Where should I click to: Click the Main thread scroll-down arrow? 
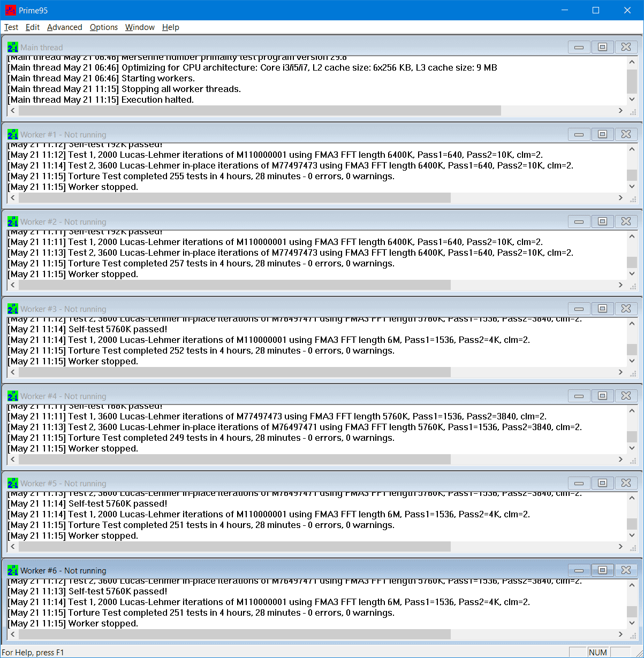[632, 100]
